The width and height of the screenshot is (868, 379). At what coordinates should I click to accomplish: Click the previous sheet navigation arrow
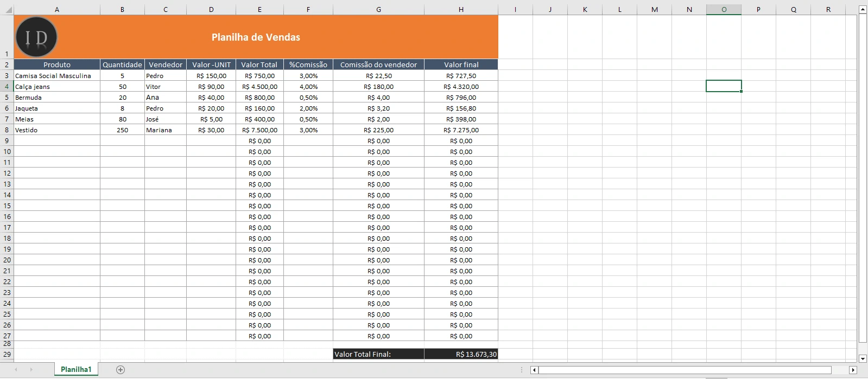pos(16,370)
